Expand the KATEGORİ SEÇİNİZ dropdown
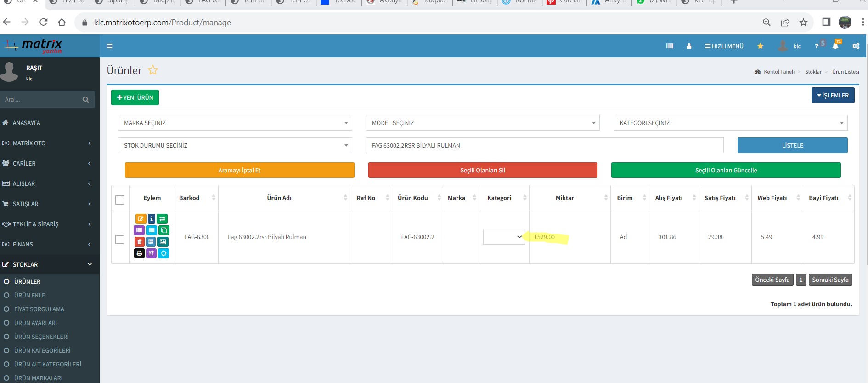868x383 pixels. (x=730, y=123)
